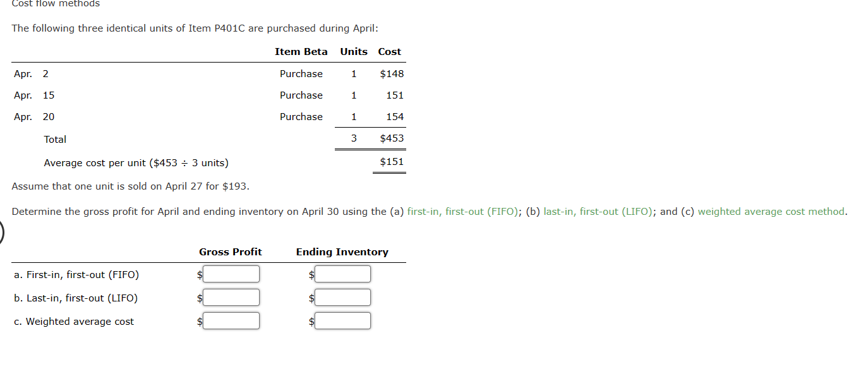Select the a. First-in, first-out (FIFO) label
Viewport: 868px width, 376px height.
point(76,274)
